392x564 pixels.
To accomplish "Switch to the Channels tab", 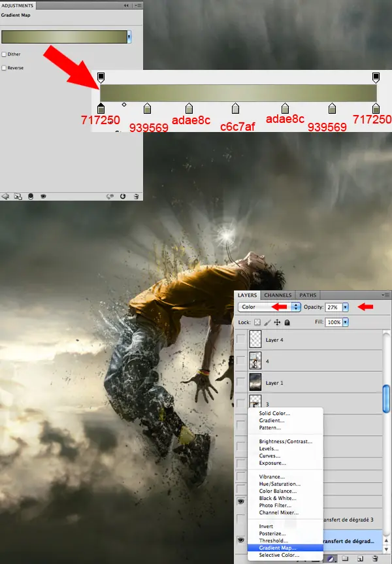I will point(278,295).
